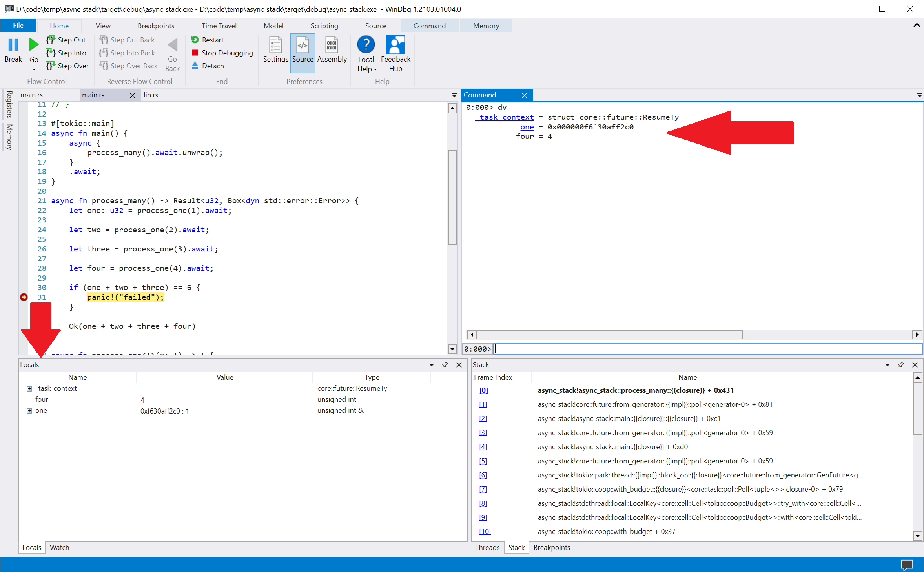Screen dimensions: 924x572
Task: Select stack frame [6] link
Action: coord(483,475)
